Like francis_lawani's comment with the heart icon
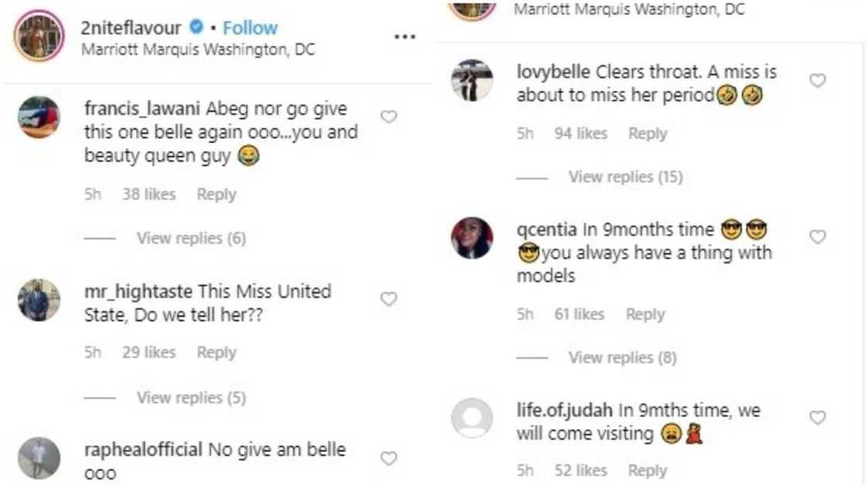Screen dimensions: 868x488 (389, 116)
